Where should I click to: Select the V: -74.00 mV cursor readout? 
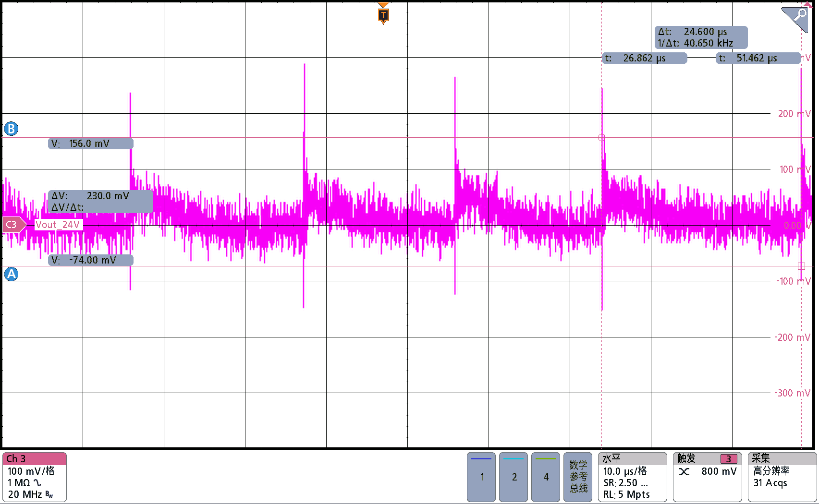tap(91, 260)
